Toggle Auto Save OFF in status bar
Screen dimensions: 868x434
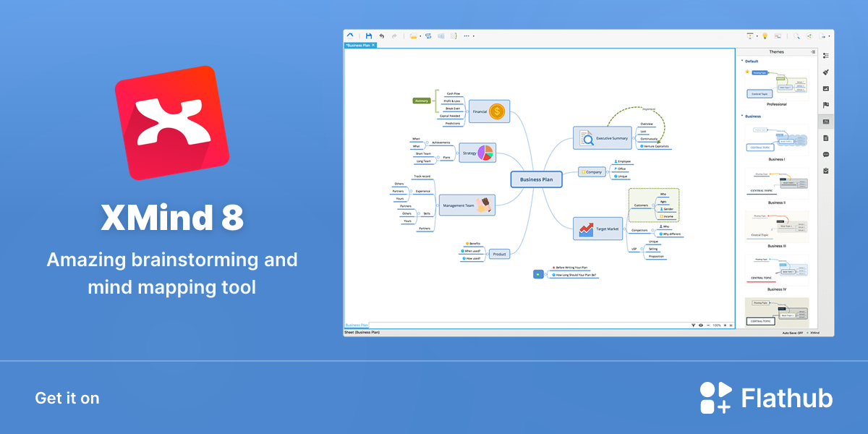(793, 333)
